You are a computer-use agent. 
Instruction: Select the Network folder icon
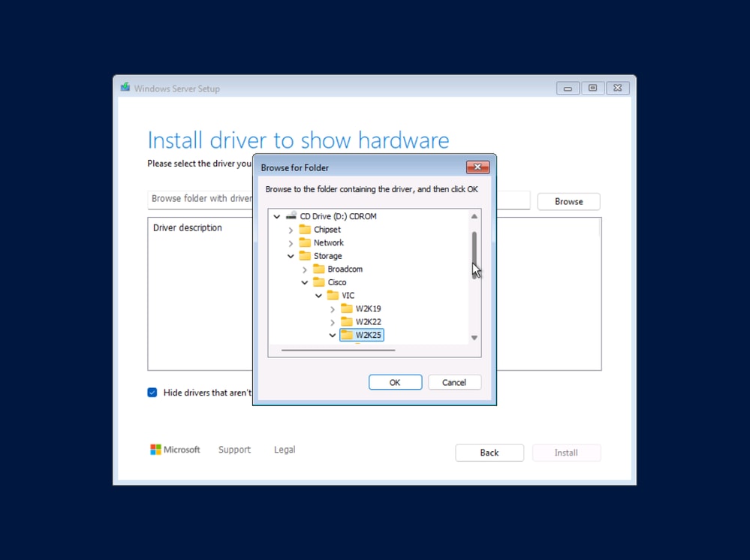tap(305, 242)
